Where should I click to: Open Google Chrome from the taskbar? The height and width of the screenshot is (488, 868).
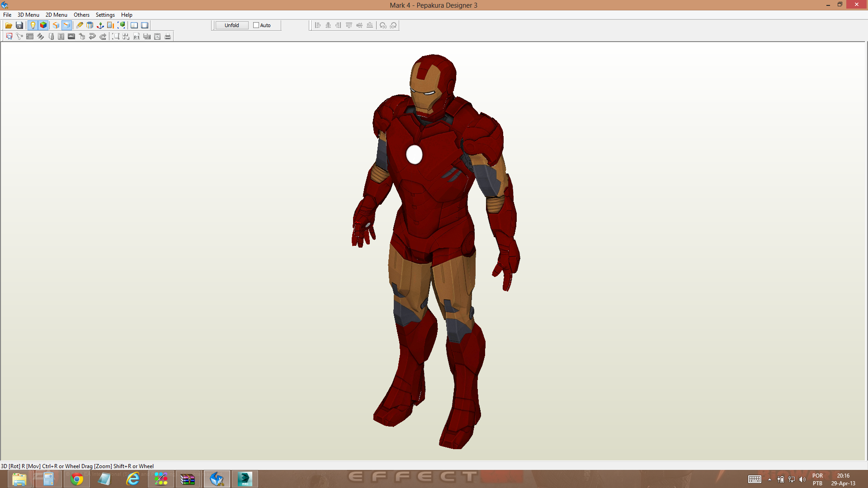77,479
